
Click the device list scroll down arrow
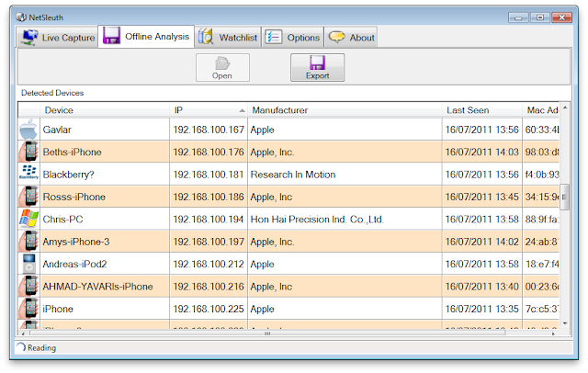click(x=565, y=323)
